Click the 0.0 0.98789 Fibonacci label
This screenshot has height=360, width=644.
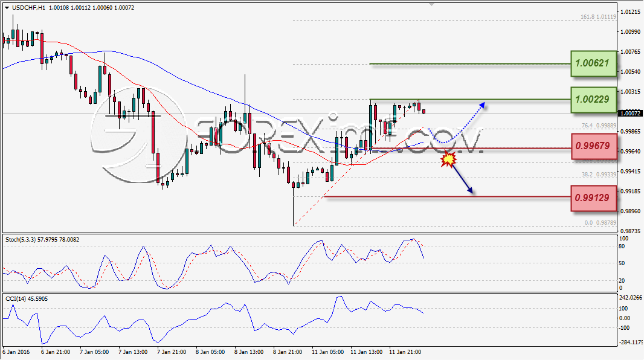click(x=601, y=223)
